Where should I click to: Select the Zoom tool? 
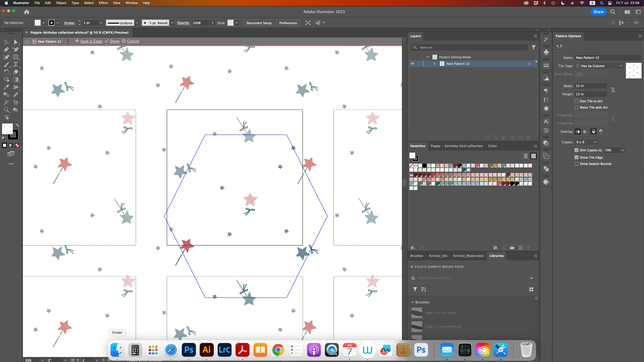pos(6,110)
